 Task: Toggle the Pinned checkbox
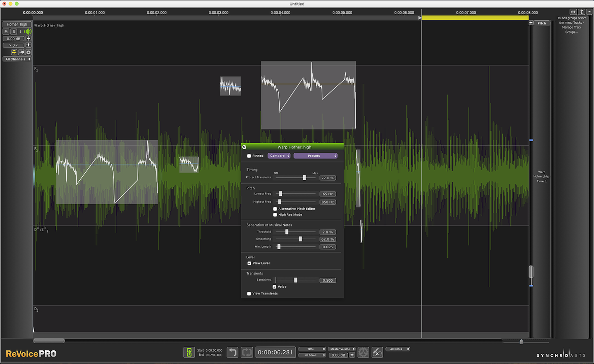(x=249, y=156)
